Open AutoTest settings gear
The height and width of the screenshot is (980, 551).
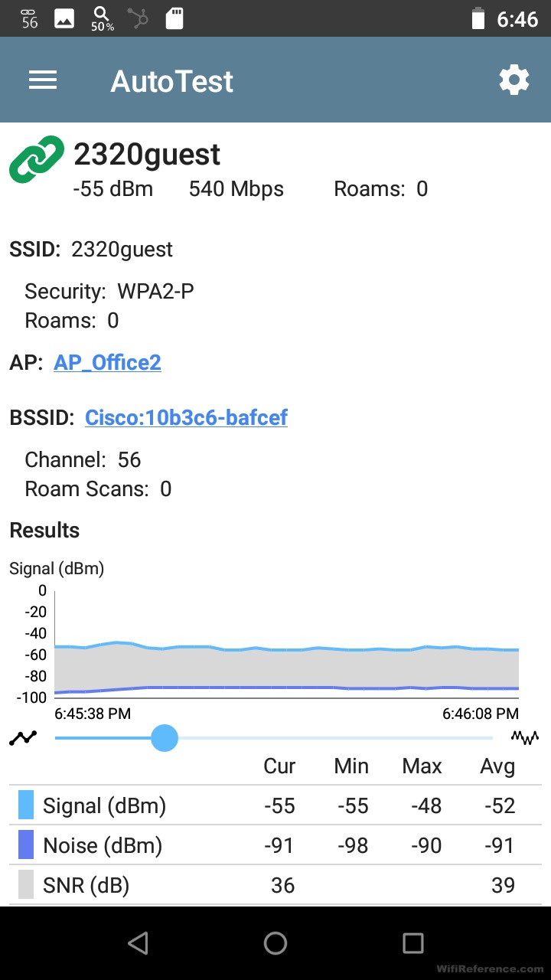(x=514, y=80)
